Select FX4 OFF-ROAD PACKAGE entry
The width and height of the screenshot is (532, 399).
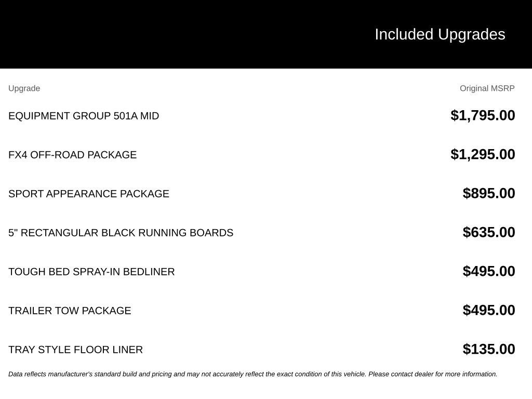click(72, 155)
